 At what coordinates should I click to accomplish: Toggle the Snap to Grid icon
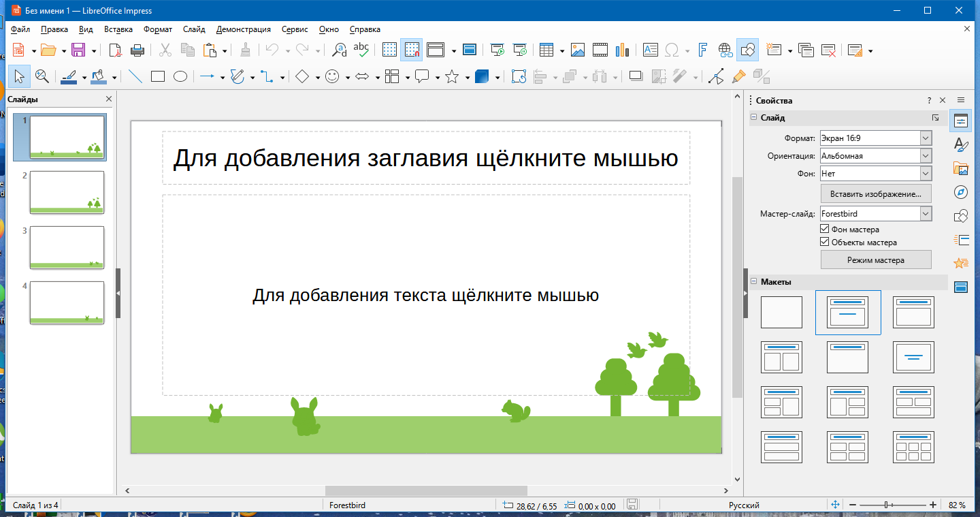[x=411, y=50]
